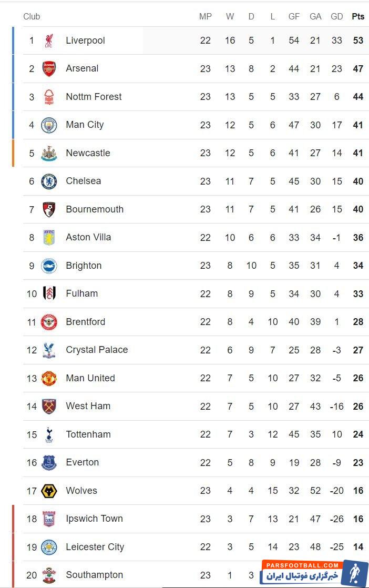Click the Pts column header
369x588 pixels.
coord(358,16)
